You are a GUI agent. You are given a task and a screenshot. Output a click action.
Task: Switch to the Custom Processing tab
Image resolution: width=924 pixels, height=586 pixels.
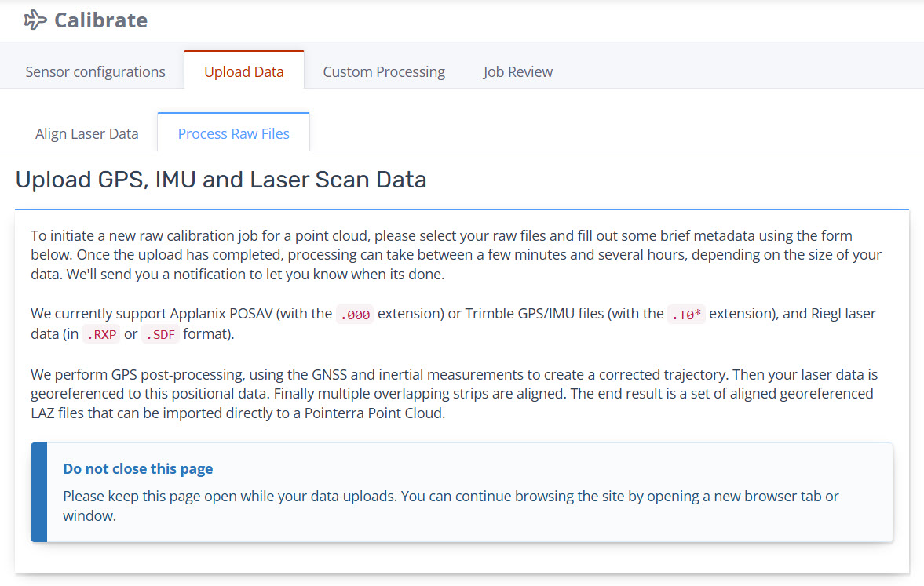coord(384,72)
